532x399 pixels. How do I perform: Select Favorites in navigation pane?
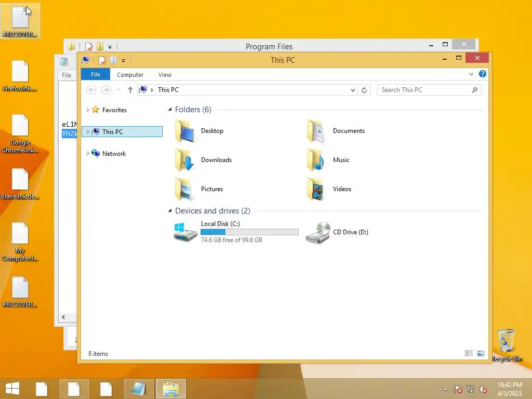(x=114, y=110)
